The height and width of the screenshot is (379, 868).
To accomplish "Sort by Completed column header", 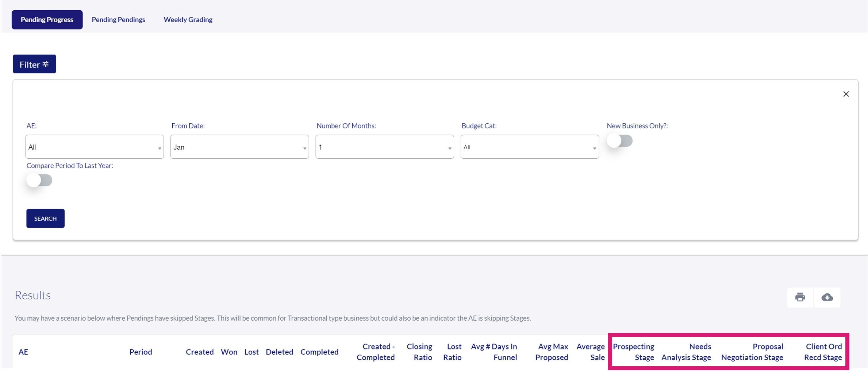I will click(x=319, y=352).
